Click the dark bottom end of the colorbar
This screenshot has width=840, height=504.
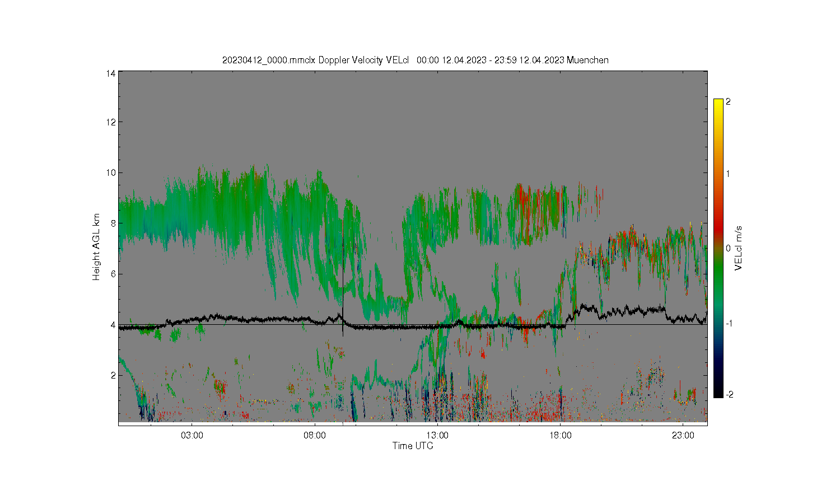pos(718,389)
